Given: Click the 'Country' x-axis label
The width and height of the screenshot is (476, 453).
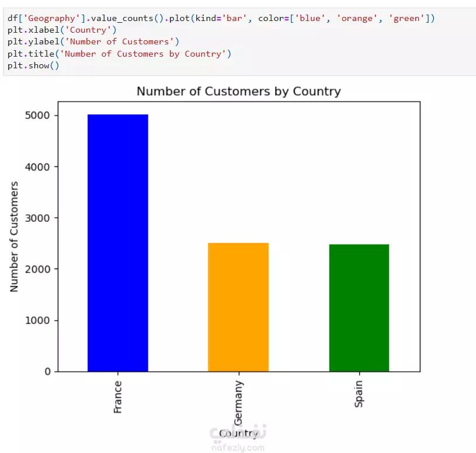Looking at the screenshot, I should (239, 434).
